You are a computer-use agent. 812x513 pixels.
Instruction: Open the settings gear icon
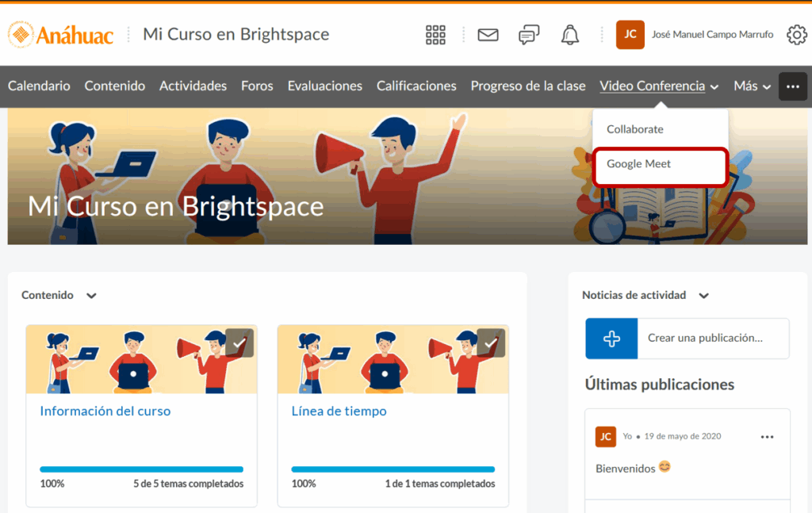click(x=796, y=35)
